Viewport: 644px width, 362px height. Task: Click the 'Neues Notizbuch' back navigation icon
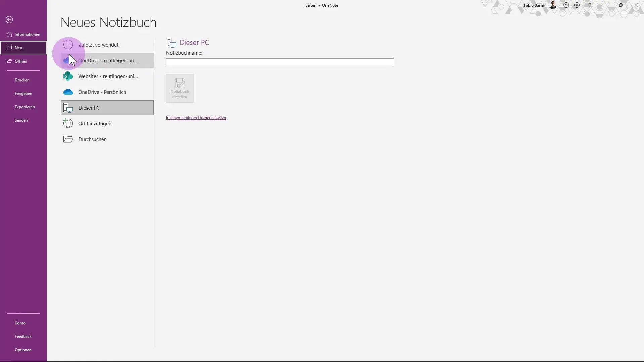[x=9, y=19]
